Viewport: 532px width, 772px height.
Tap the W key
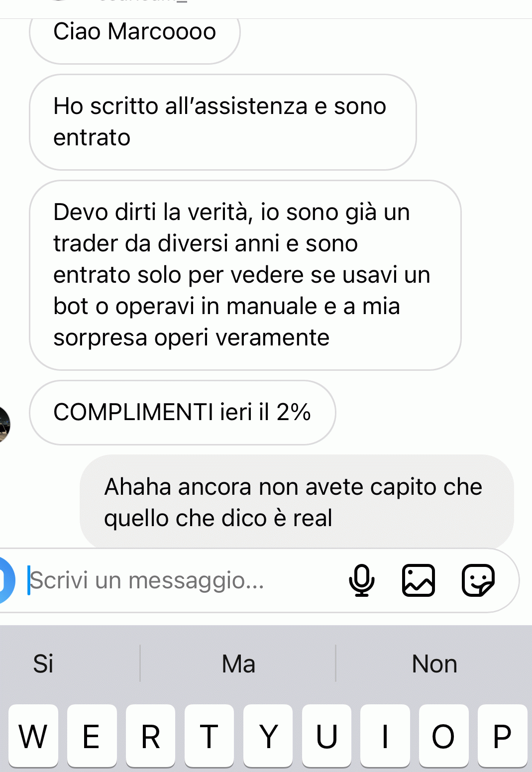click(33, 736)
